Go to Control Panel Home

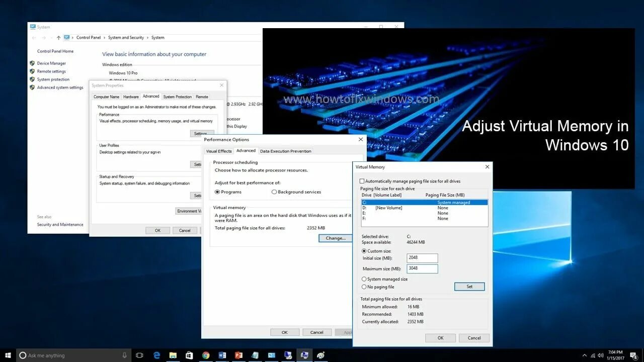tap(55, 51)
